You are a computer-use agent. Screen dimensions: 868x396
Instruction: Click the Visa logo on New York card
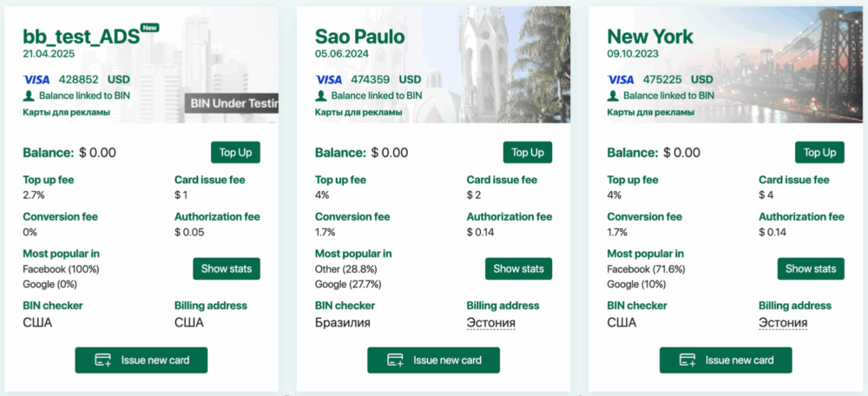pyautogui.click(x=621, y=79)
